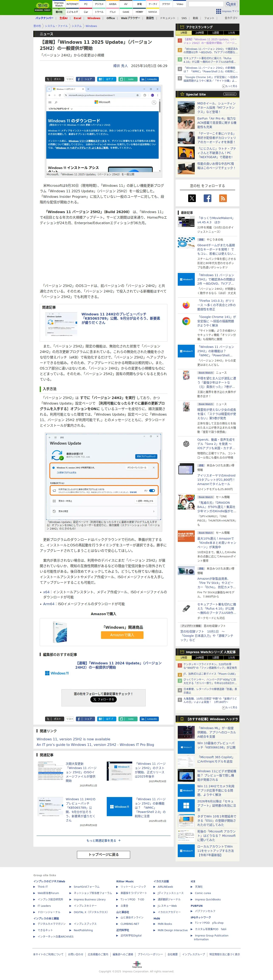This screenshot has width=273, height=980.
Task: Open the OpenAI Sora 2 news thumbnail icon
Action: pos(186,444)
